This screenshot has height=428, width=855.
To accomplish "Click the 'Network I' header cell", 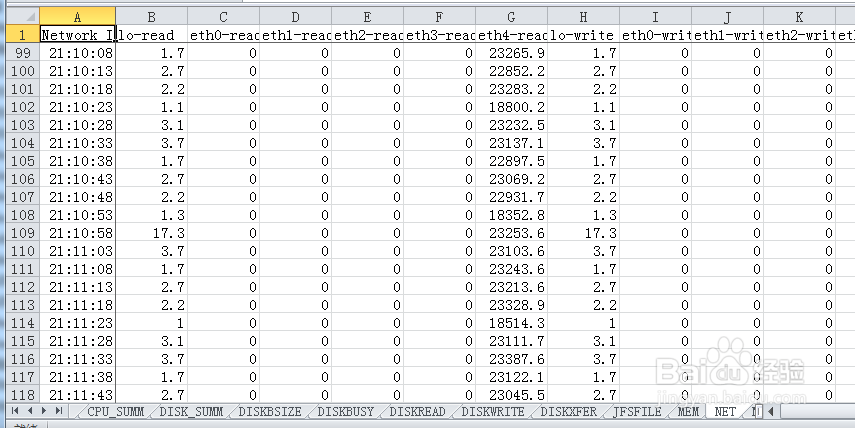I will 77,34.
